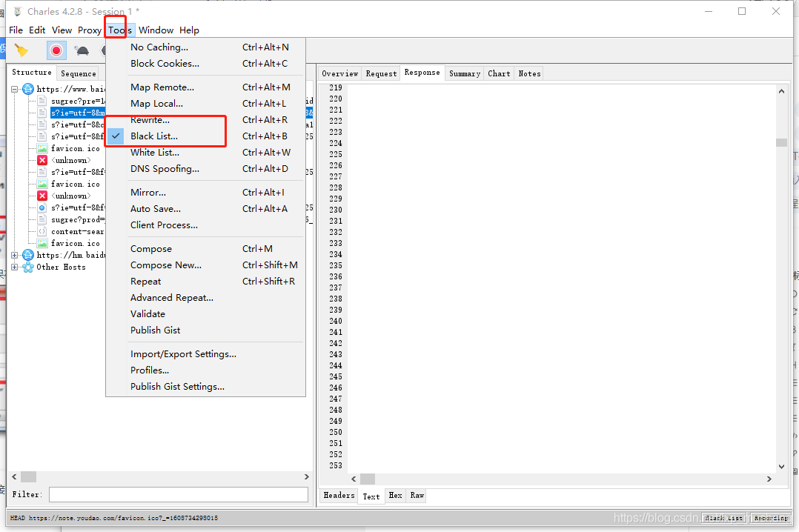799x532 pixels.
Task: Click the globe icon for https://www.bai host
Action: click(28, 89)
